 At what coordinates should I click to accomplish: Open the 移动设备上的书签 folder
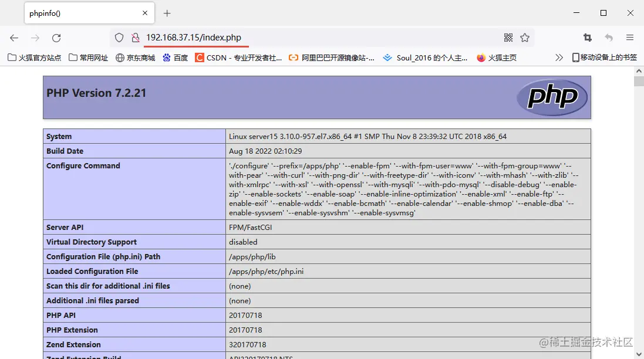click(x=605, y=58)
